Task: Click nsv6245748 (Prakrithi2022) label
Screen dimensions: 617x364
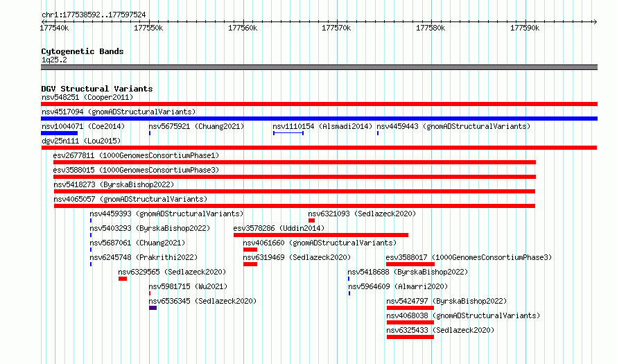Action: (144, 257)
